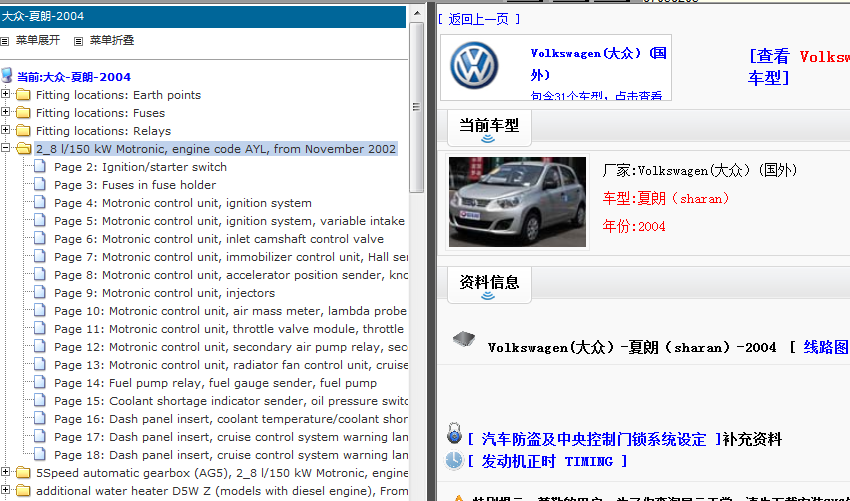The image size is (850, 501).
Task: Click page icon for Page 2: Ignition/starter switch
Action: pos(40,166)
